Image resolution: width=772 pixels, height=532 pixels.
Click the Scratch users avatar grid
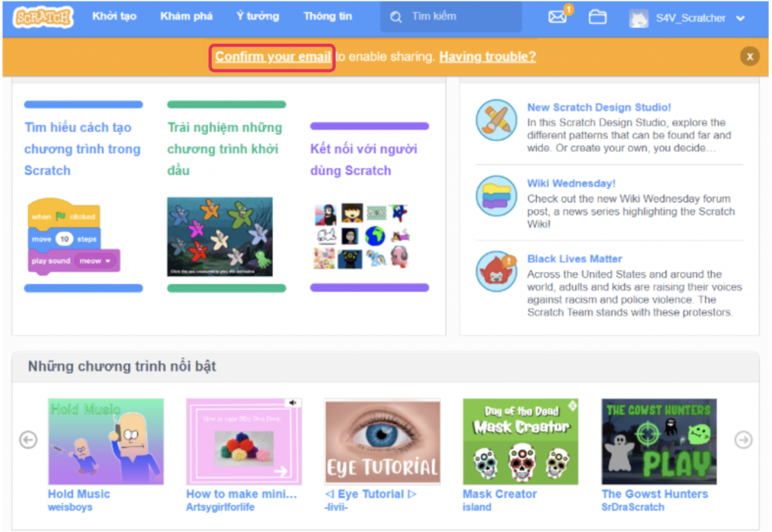tap(362, 236)
